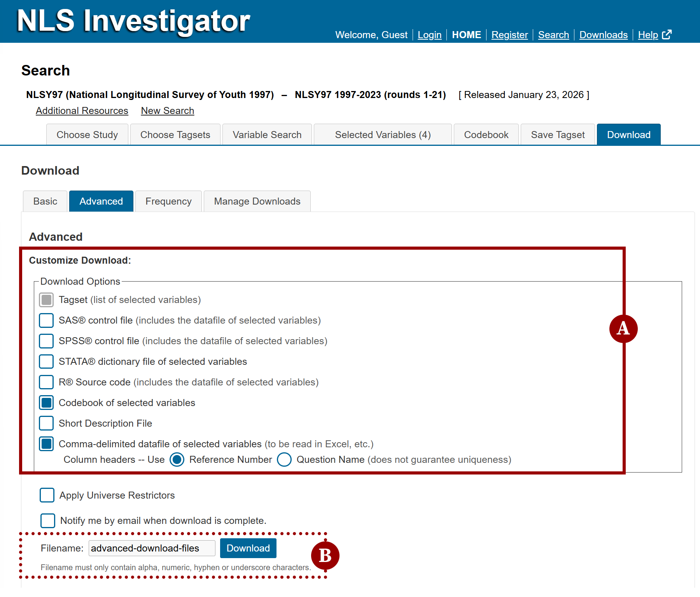Click the Login link

(x=429, y=35)
